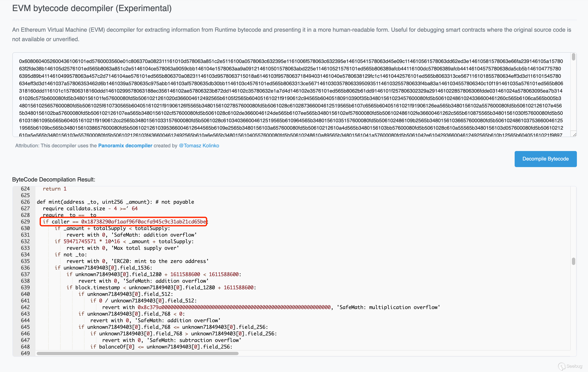Click the bytecode textarea resize handle
This screenshot has width=588, height=372.
tap(574, 134)
